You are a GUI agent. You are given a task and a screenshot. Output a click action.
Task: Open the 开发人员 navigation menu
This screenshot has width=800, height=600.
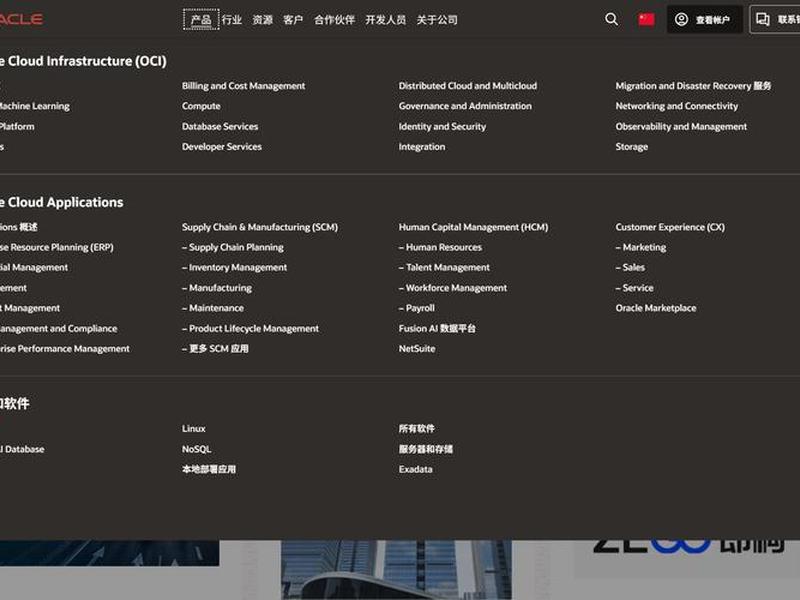pyautogui.click(x=386, y=20)
